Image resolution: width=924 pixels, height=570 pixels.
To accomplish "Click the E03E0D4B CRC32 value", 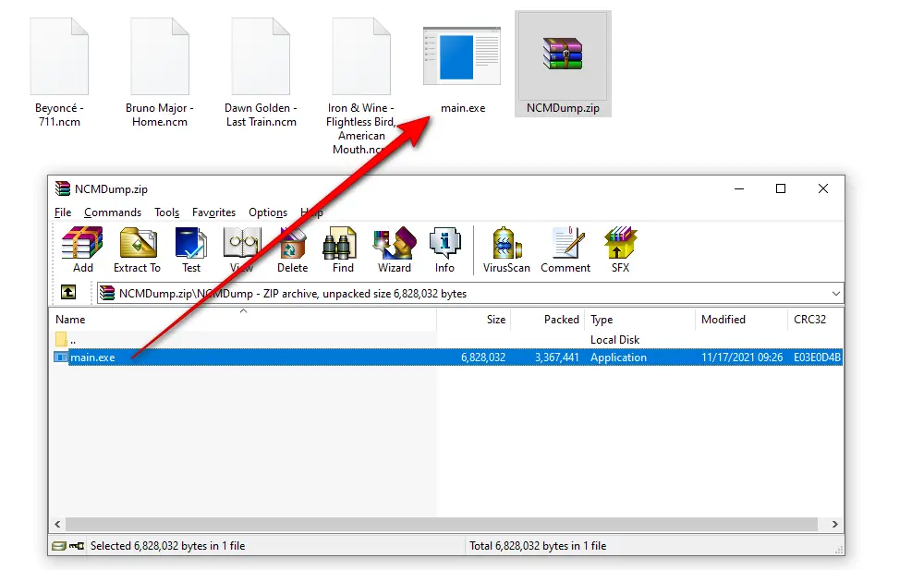I will (x=817, y=358).
